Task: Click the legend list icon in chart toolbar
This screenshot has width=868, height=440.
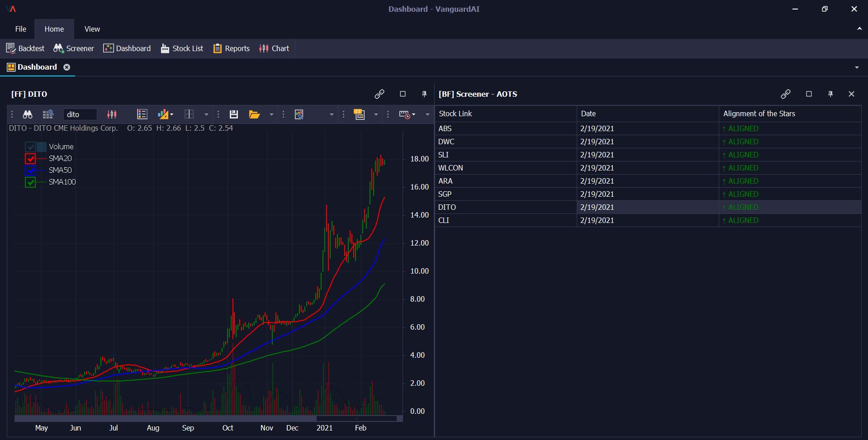Action: [142, 114]
